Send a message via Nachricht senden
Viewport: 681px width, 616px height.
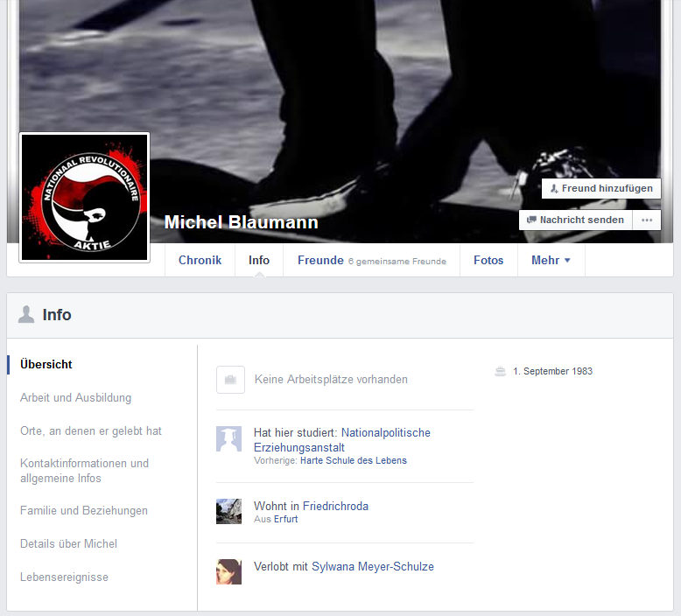point(575,220)
